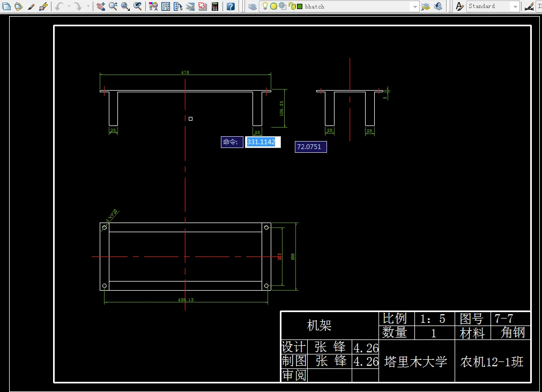This screenshot has width=542, height=392.
Task: Open the QuickCalc calculator
Action: pos(215,6)
